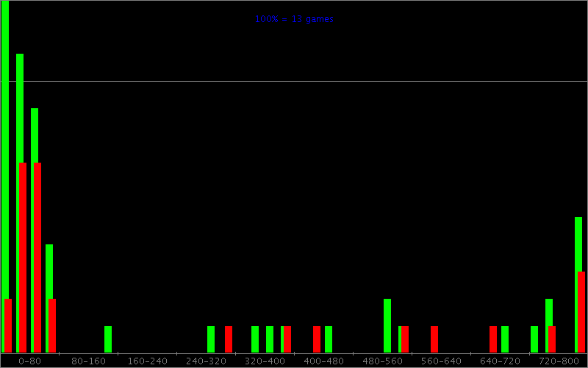Click the '640-720' axis label
This screenshot has width=588, height=368.
[501, 361]
